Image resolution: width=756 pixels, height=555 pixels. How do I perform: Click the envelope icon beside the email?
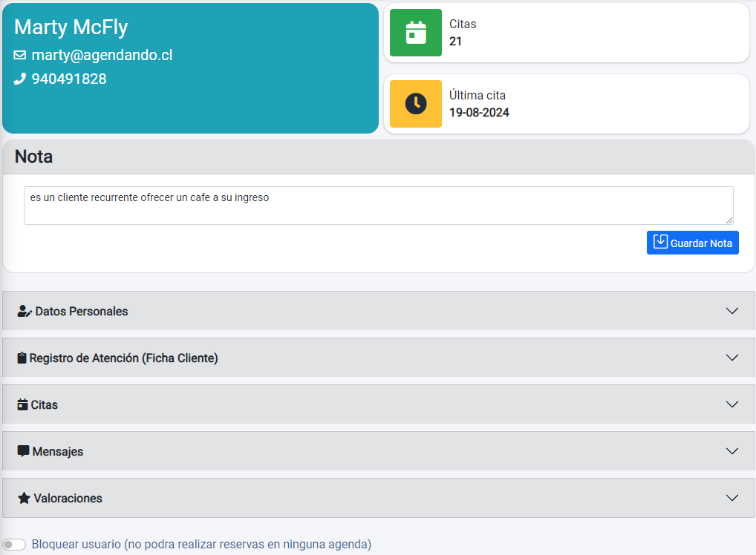point(20,56)
